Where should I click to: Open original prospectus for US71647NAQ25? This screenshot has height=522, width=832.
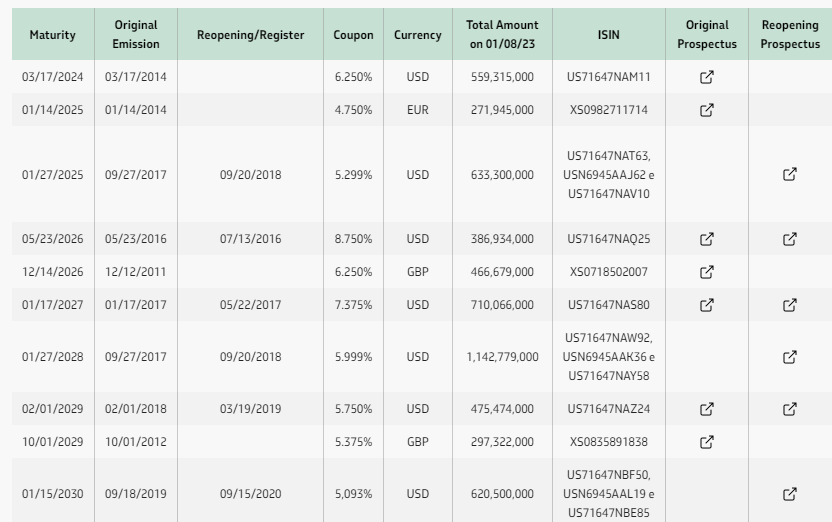706,239
